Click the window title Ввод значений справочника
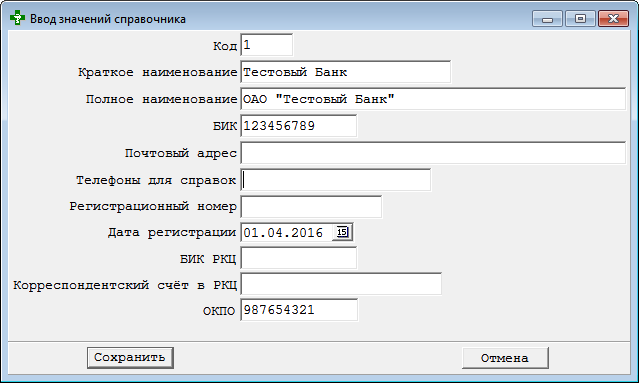The width and height of the screenshot is (639, 383). tap(108, 19)
